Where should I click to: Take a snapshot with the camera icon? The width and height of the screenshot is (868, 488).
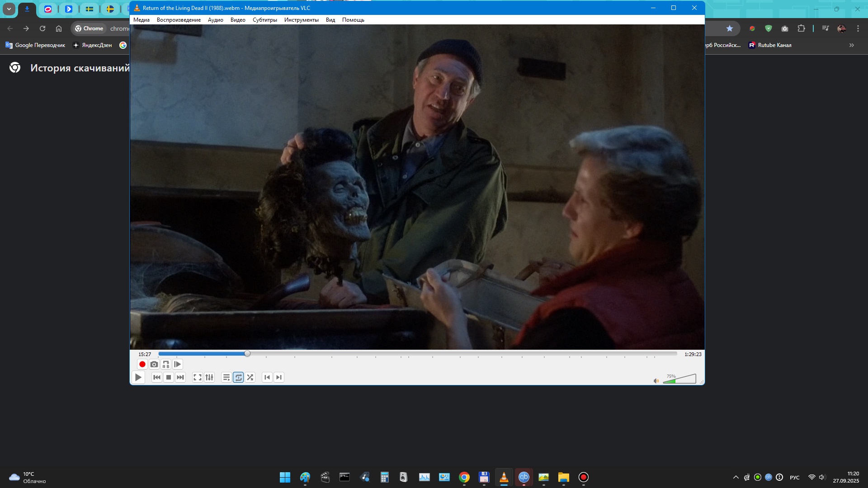click(x=154, y=364)
